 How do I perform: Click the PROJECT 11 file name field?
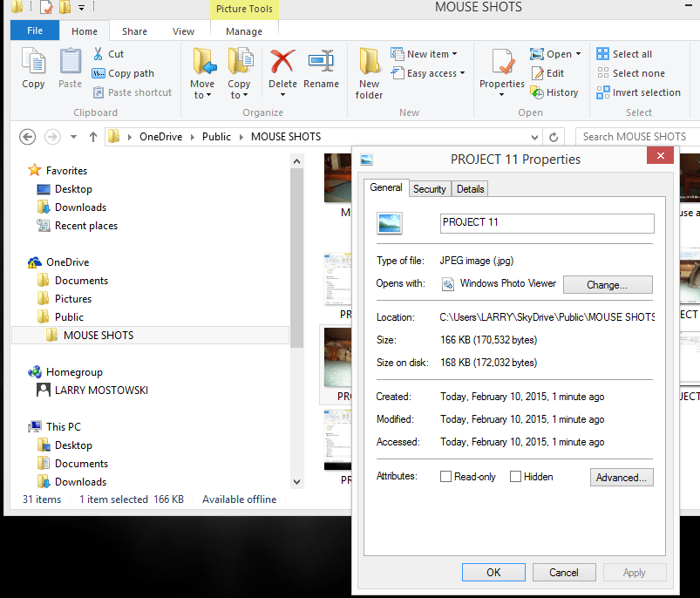tap(547, 223)
